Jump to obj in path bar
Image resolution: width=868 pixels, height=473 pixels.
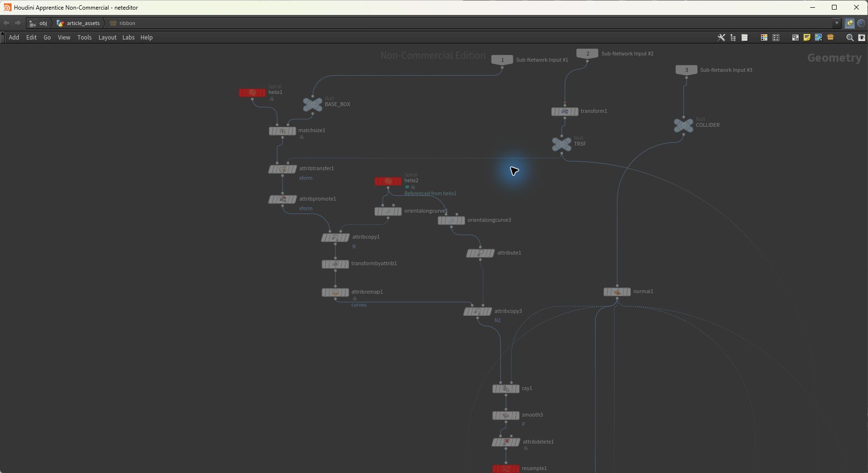[x=38, y=23]
